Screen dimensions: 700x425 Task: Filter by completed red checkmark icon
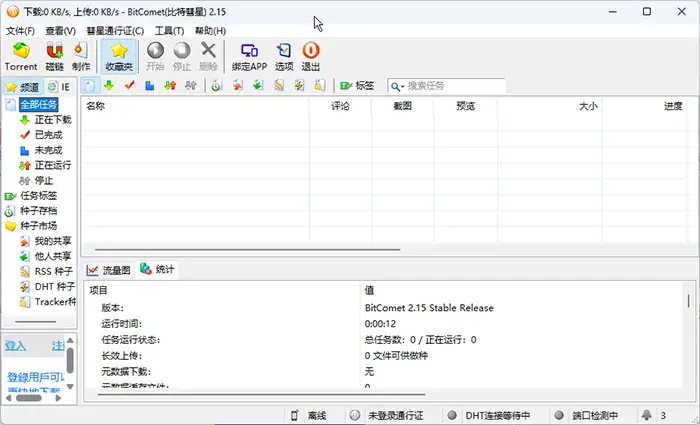tap(129, 86)
